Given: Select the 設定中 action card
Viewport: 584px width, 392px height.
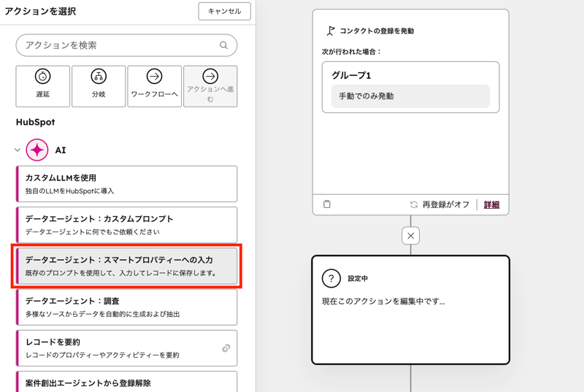Looking at the screenshot, I should tap(410, 310).
